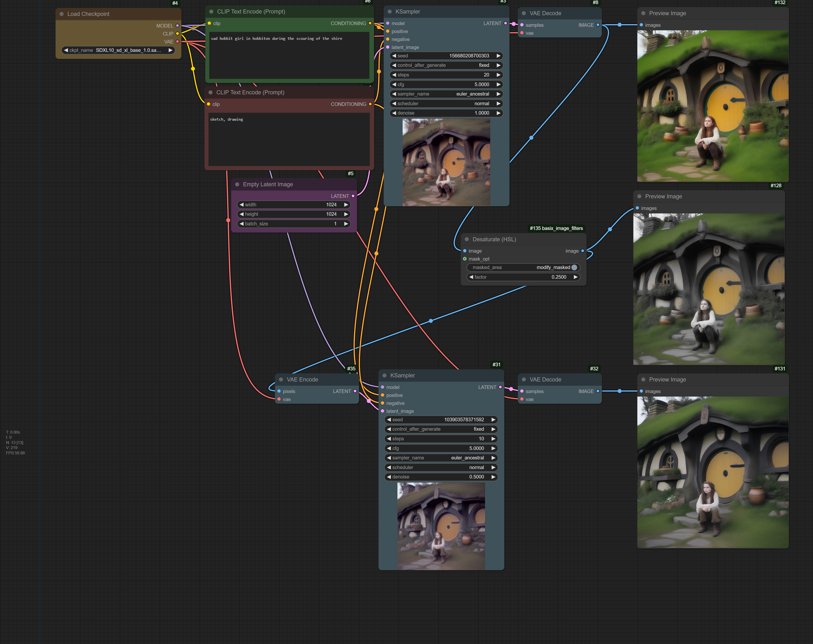Click the latent preview inside the 10-step KSampler
The width and height of the screenshot is (813, 644).
coord(441,526)
